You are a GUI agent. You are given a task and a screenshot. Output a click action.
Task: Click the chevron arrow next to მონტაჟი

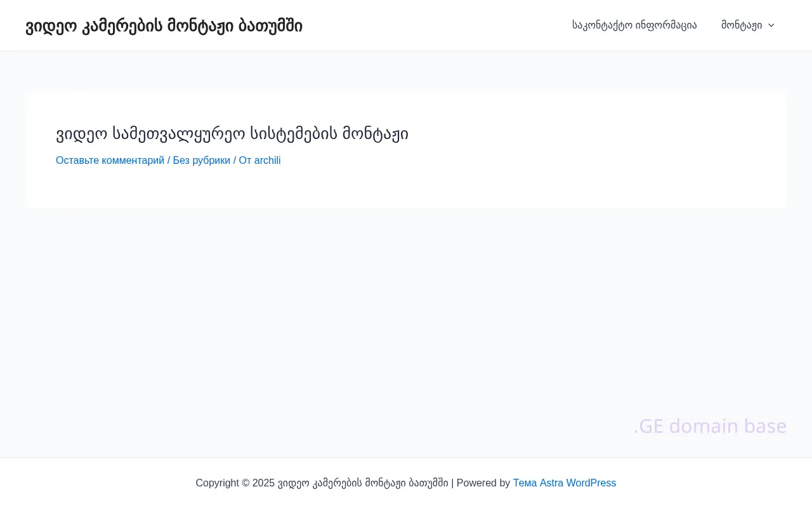[x=771, y=25]
